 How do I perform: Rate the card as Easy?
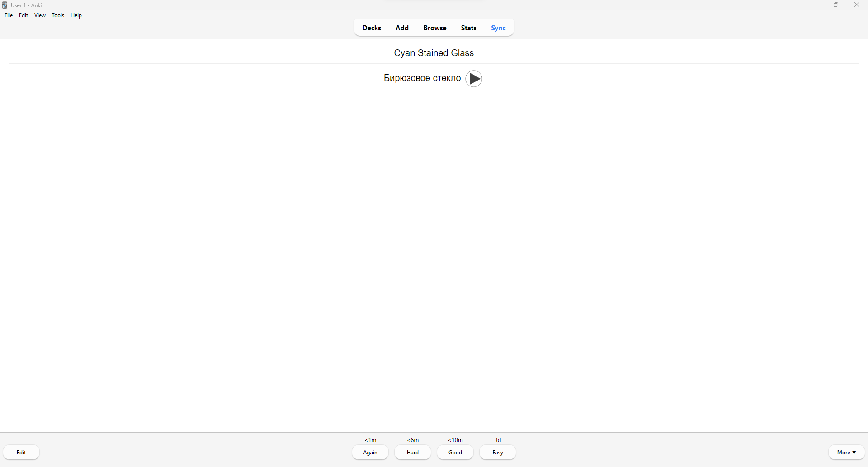coord(498,453)
